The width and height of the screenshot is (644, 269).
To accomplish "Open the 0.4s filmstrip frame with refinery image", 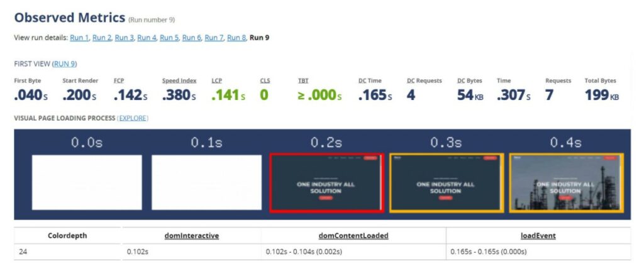I will [x=567, y=183].
